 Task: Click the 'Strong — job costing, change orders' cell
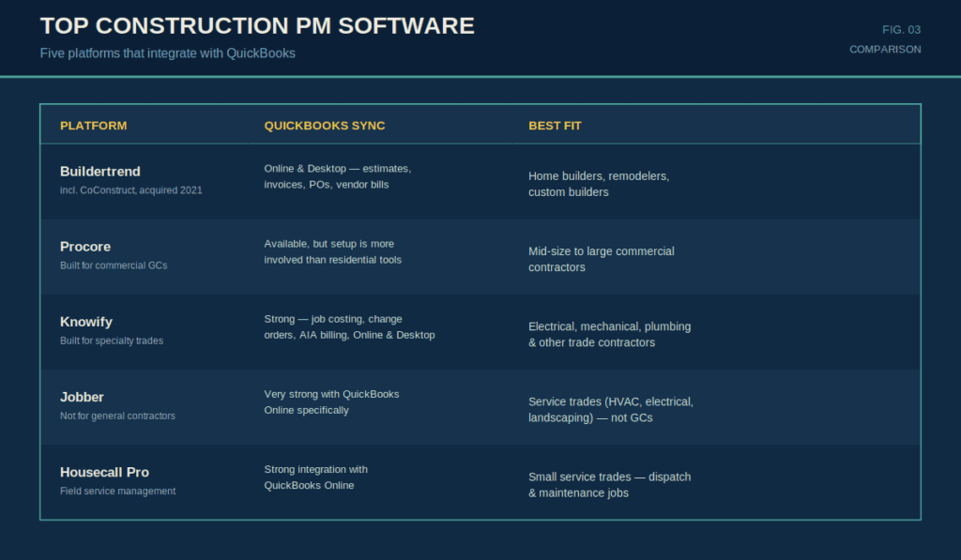[x=349, y=327]
